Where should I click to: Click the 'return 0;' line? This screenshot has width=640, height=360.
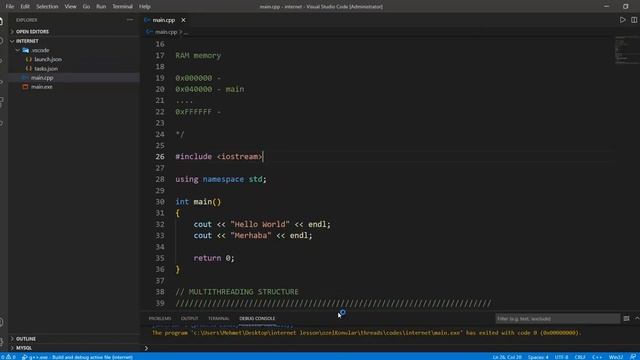(214, 258)
